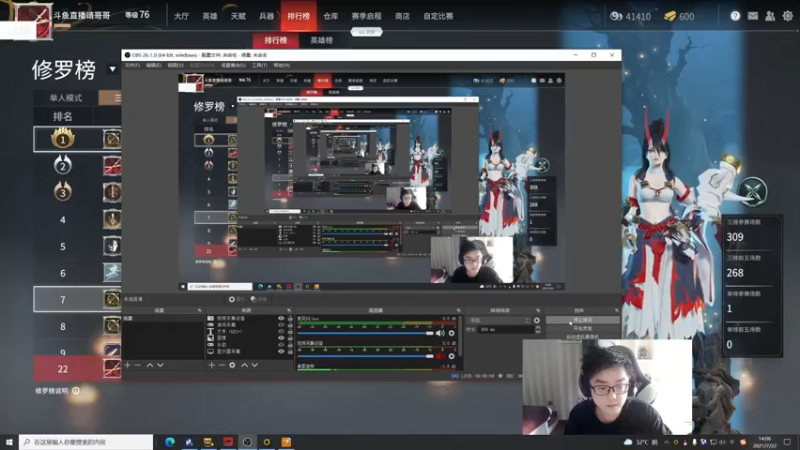The width and height of the screenshot is (800, 450).
Task: Add a new scene with plus icon
Action: 128,365
